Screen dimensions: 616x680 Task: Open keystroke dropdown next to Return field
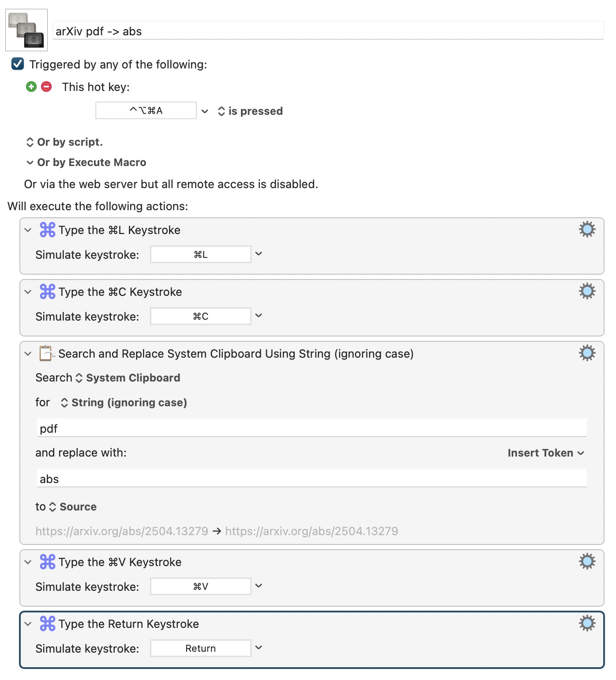pos(259,648)
